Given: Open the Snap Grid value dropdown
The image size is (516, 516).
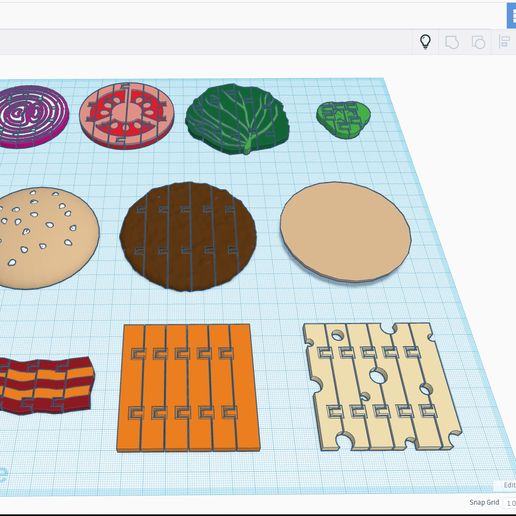Looking at the screenshot, I should (511, 503).
